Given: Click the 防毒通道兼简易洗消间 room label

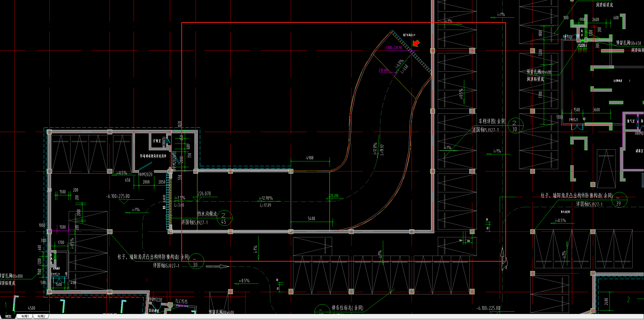Looking at the screenshot, I should pos(153,156).
